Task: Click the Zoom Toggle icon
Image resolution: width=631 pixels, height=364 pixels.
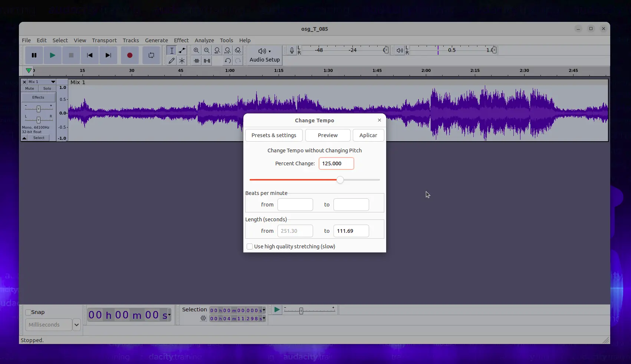Action: tap(238, 50)
